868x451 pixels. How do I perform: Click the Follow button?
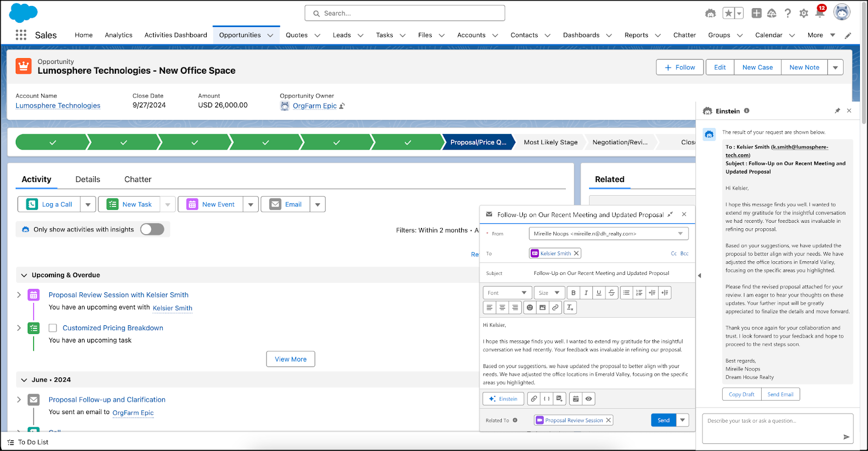tap(680, 67)
